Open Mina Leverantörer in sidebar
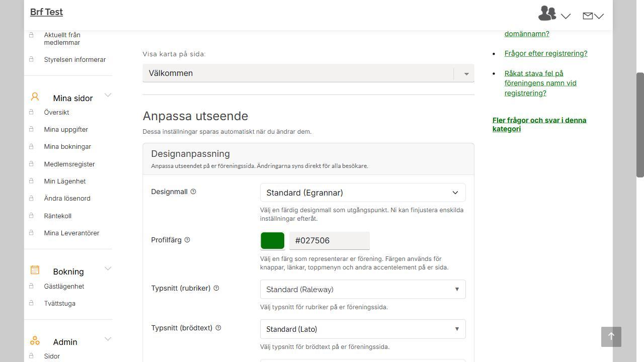644x362 pixels. tap(71, 233)
